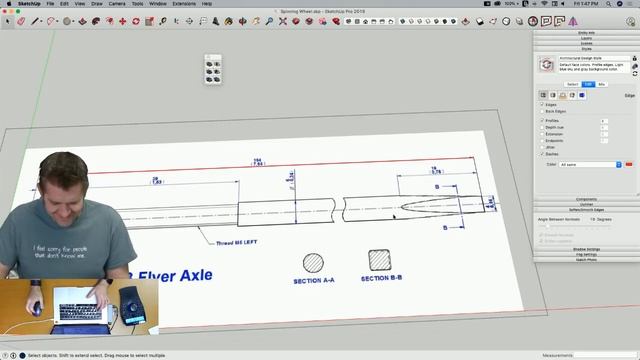The height and width of the screenshot is (360, 640).
Task: Expand the Components panel
Action: 586,199
